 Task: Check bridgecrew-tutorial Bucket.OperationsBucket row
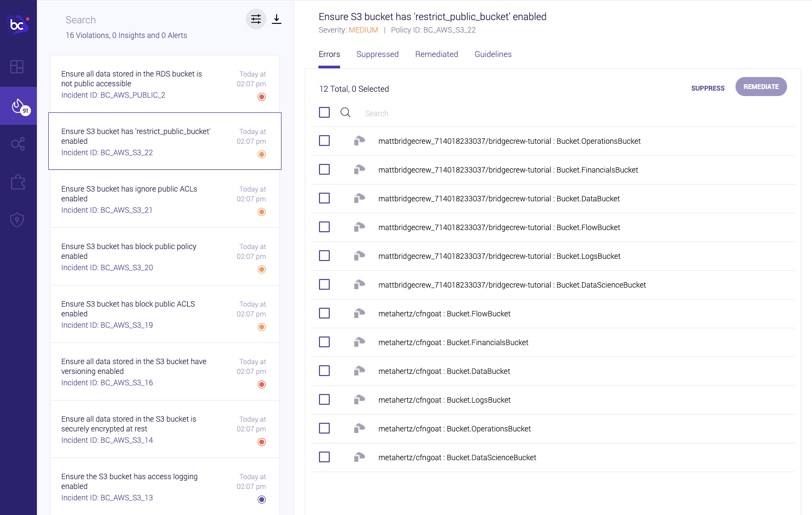click(324, 141)
